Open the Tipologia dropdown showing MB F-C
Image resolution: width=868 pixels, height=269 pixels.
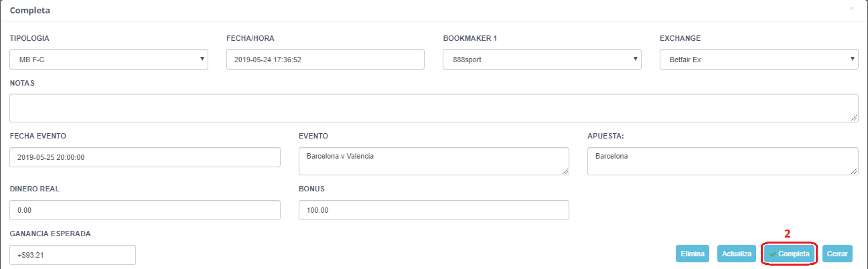tap(109, 60)
